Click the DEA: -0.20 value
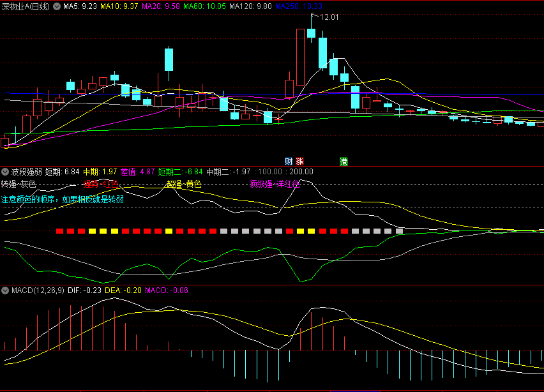544x392 pixels. tap(123, 290)
